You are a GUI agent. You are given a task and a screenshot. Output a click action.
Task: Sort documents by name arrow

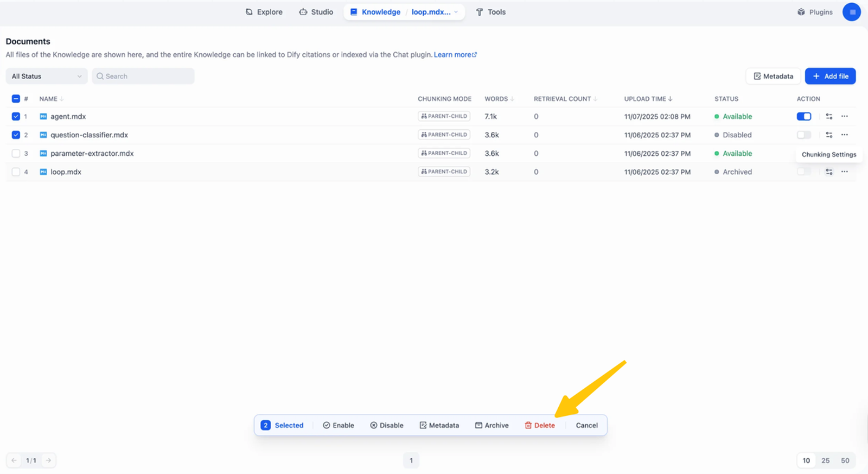tap(62, 99)
